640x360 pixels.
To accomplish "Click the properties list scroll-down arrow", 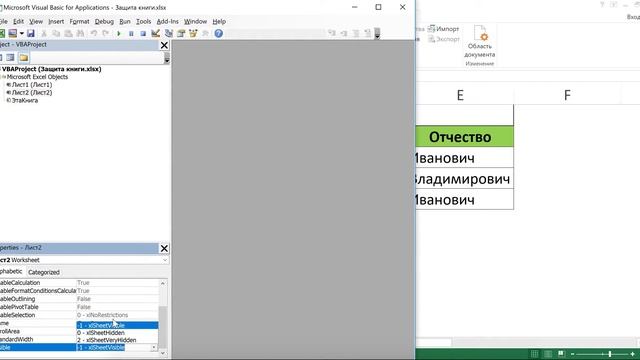I will 163,353.
